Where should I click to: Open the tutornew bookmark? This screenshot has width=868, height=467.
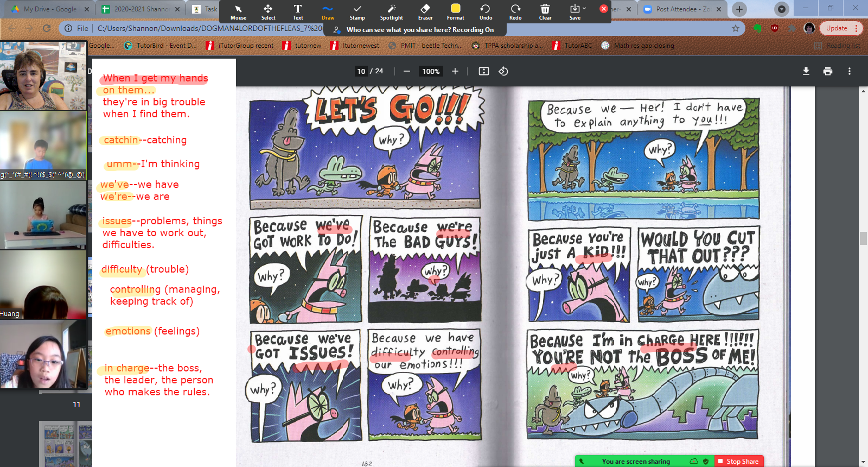(x=302, y=46)
